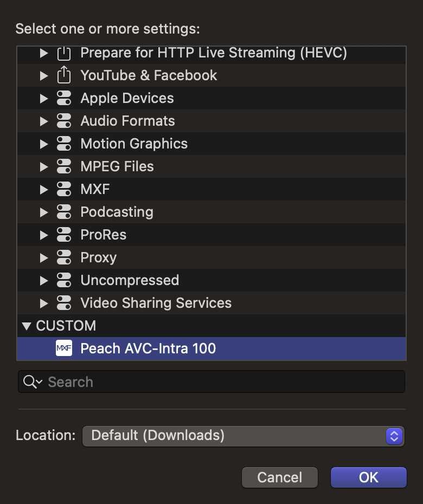423x504 pixels.
Task: Click the settings group icon beside Proxy
Action: (x=63, y=257)
